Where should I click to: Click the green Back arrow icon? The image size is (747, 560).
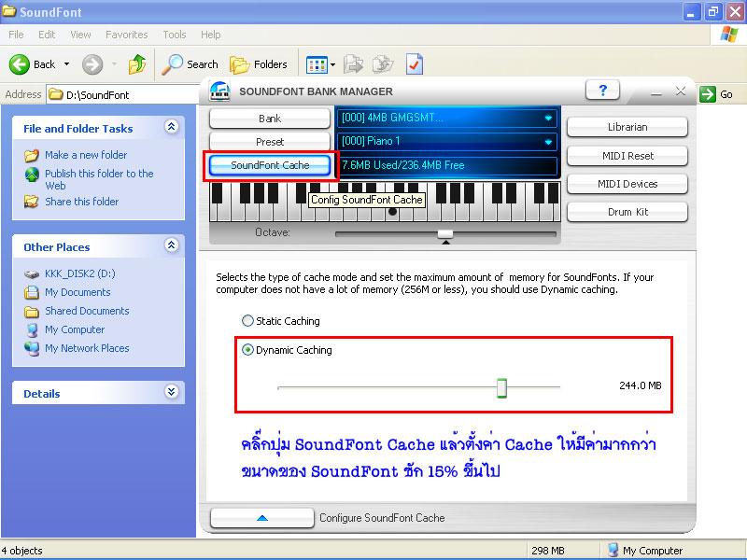20,64
